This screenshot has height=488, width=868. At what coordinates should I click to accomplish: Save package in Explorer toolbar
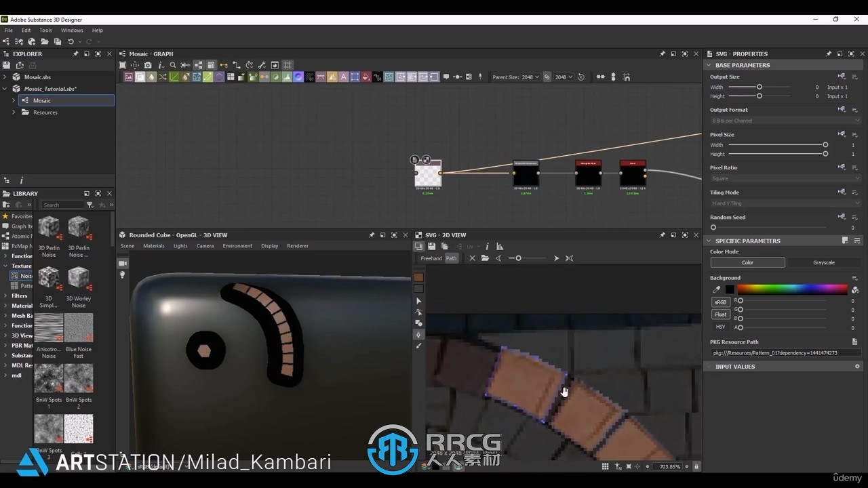click(6, 65)
